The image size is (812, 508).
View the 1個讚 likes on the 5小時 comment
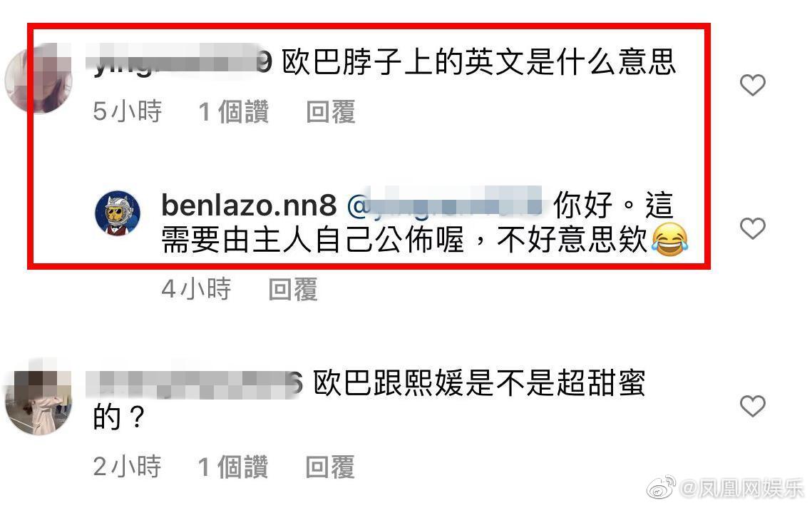tap(234, 112)
